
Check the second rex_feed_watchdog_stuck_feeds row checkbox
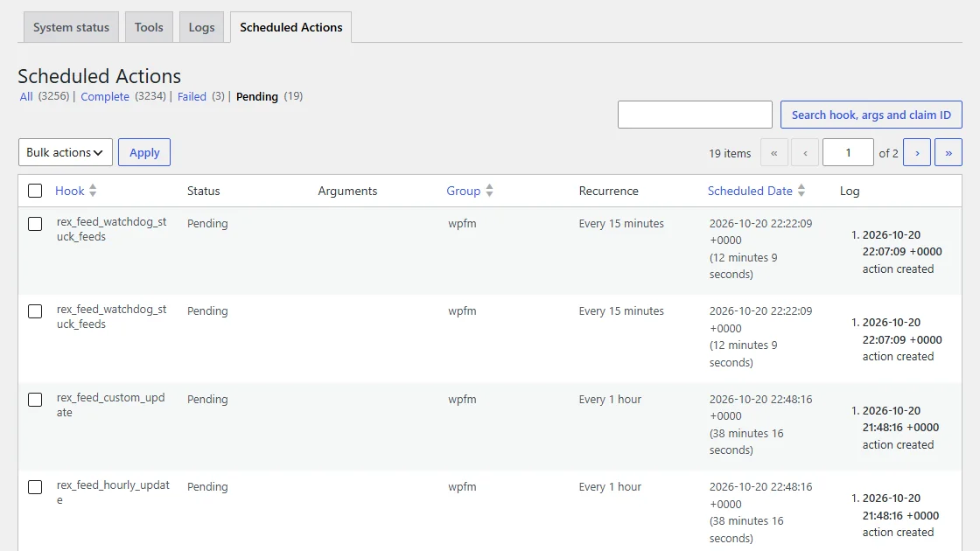(x=35, y=311)
